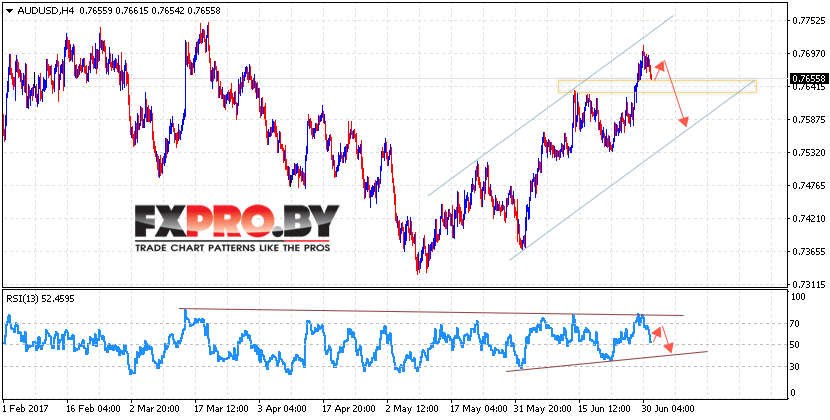Select the RSI scale value 100

click(x=798, y=298)
